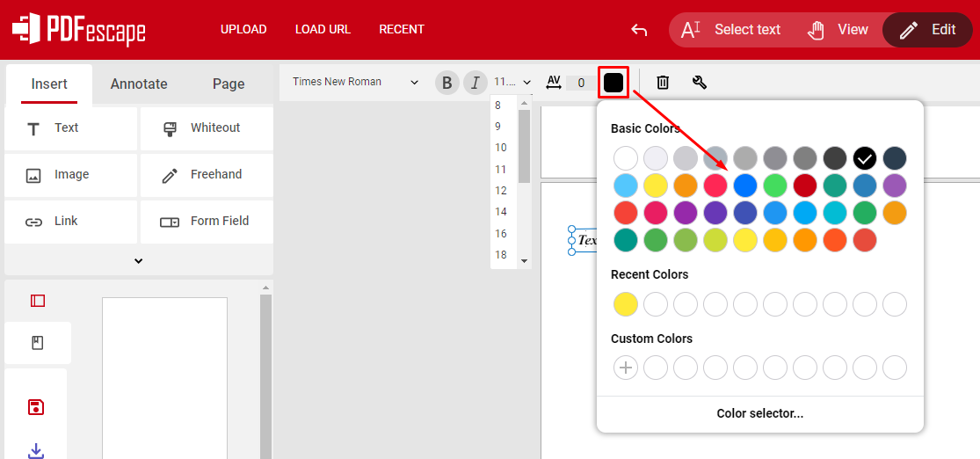Viewport: 980px width, 459px height.
Task: Open the UPLOAD menu item
Action: [243, 29]
